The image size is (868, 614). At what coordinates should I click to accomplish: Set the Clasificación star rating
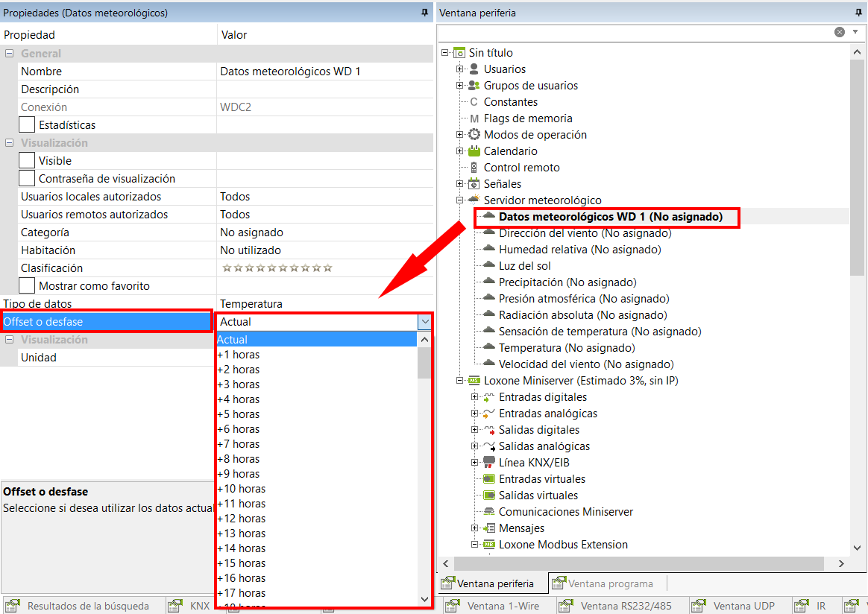tap(277, 268)
